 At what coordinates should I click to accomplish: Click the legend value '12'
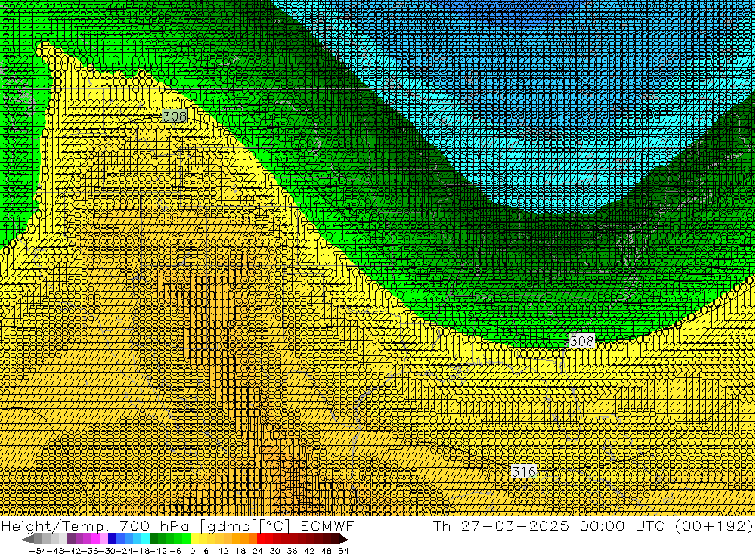click(223, 551)
